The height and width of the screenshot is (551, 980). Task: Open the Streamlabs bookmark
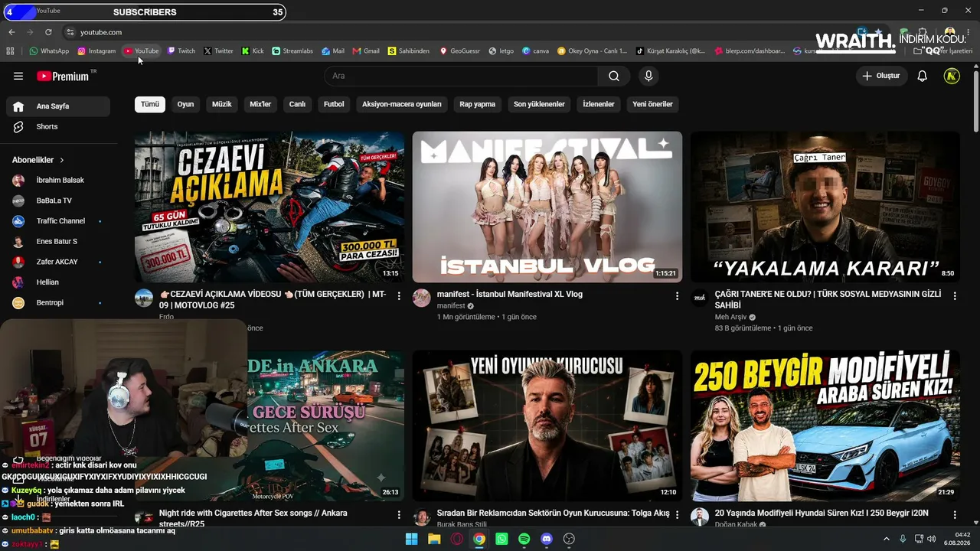292,51
